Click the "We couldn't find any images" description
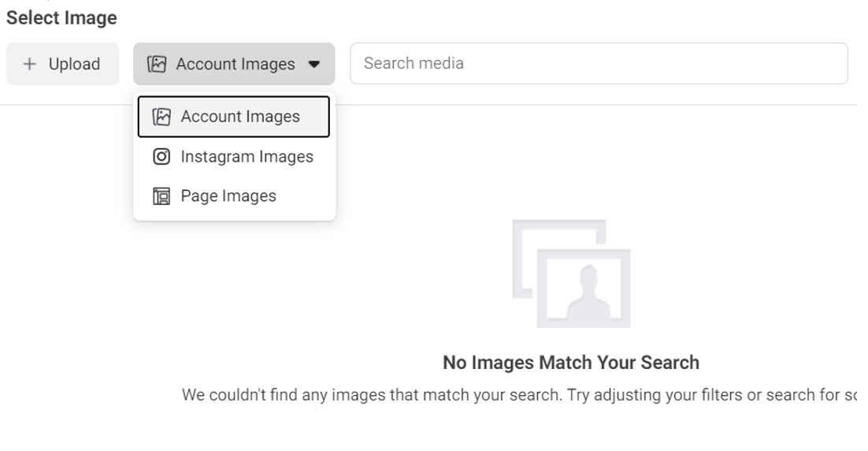 pos(520,393)
